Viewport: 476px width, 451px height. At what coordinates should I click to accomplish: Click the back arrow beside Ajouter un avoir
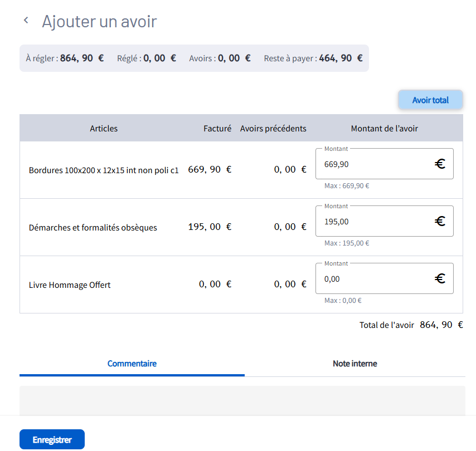26,21
